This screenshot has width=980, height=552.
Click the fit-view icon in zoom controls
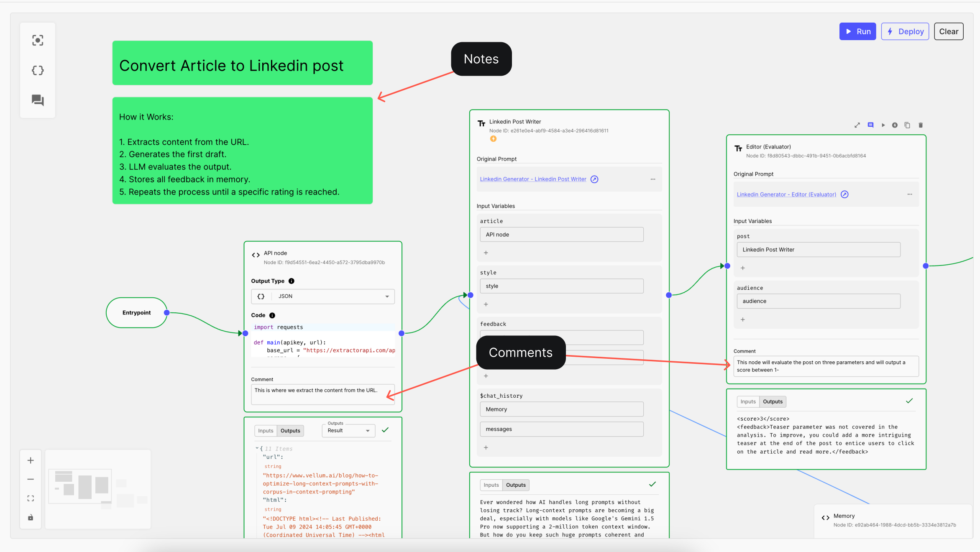click(x=31, y=498)
